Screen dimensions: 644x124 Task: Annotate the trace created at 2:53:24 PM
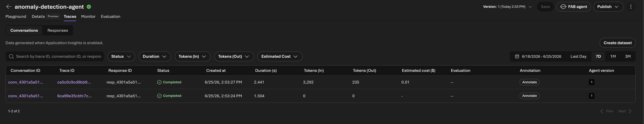pos(530,96)
